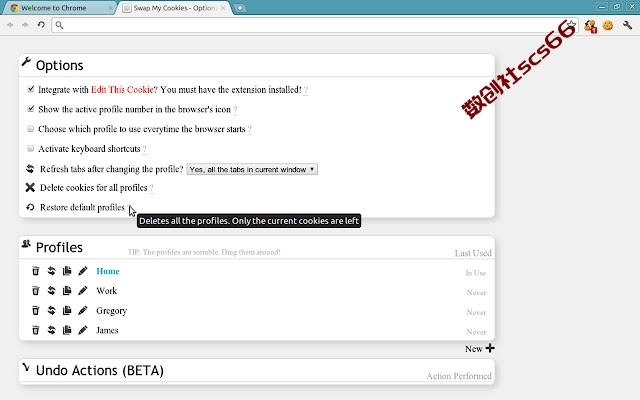Image resolution: width=640 pixels, height=400 pixels.
Task: Swap to Gregory profile using swap icon
Action: 51,311
